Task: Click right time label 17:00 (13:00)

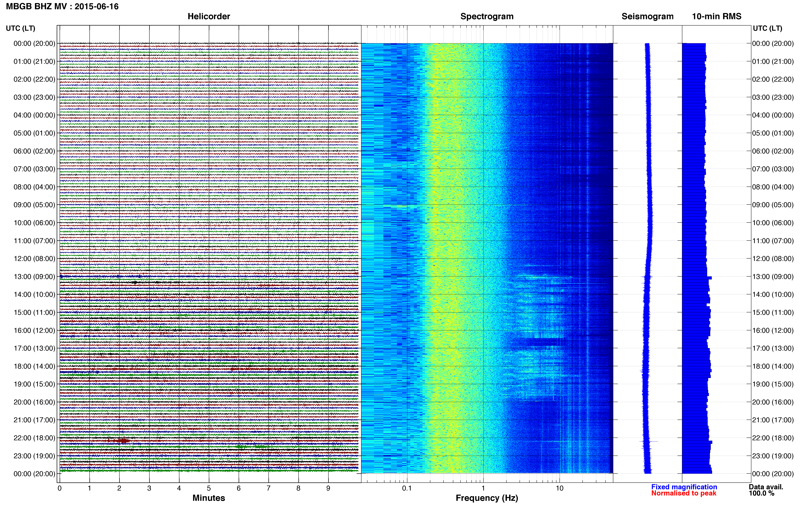Action: 773,348
